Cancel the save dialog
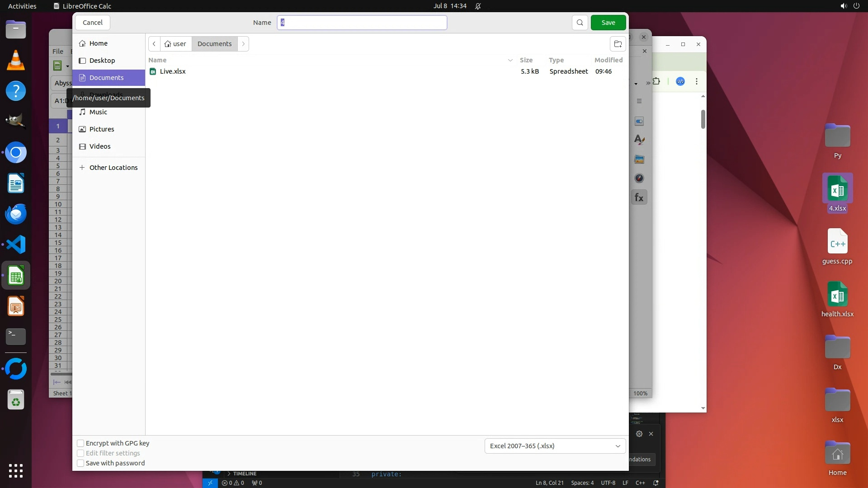Viewport: 868px width, 488px height. point(93,23)
